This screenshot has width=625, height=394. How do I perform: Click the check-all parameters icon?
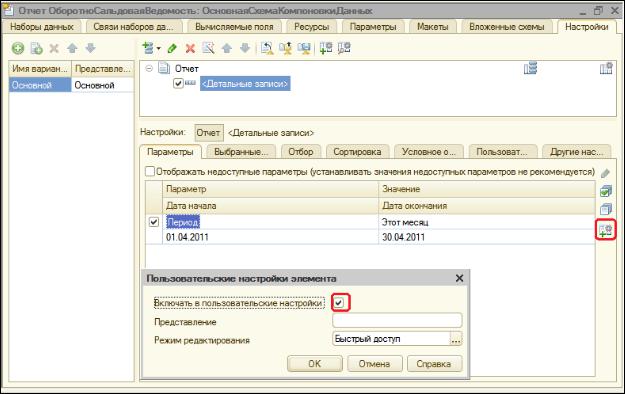[606, 191]
